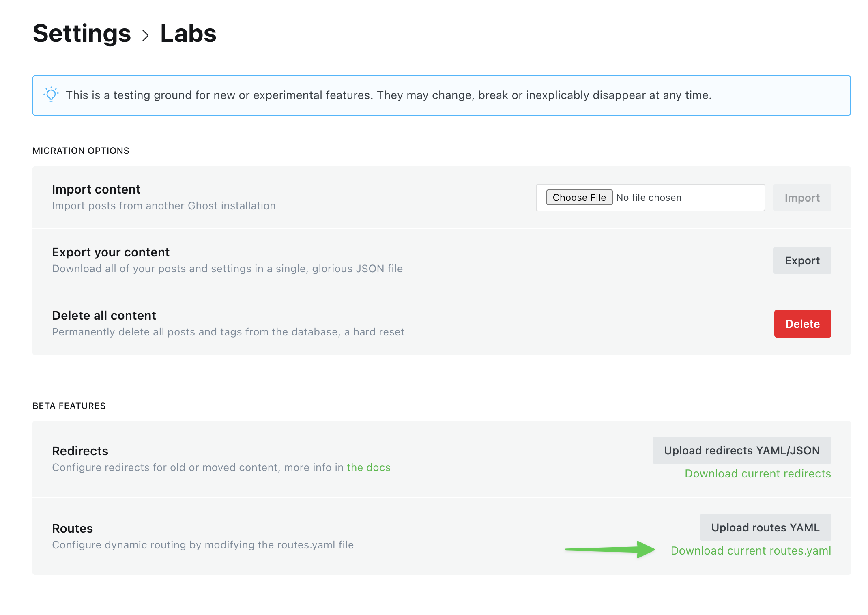Viewport: 868px width, 615px height.
Task: Select the BETA FEATURES section header
Action: [69, 406]
